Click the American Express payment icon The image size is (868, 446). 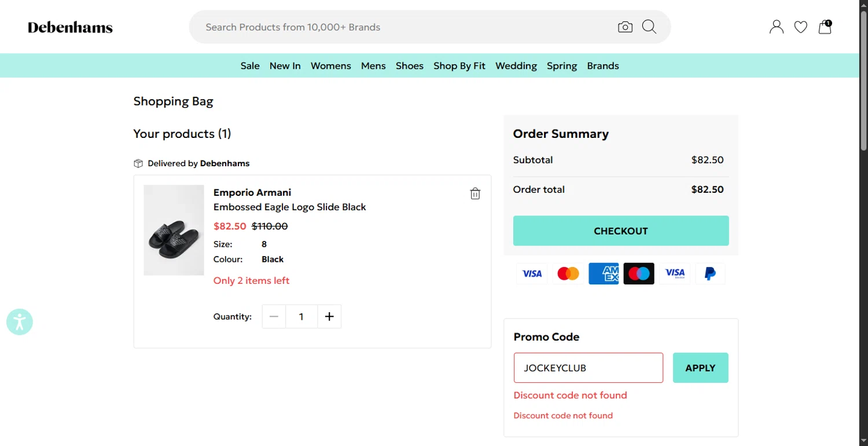pyautogui.click(x=604, y=273)
